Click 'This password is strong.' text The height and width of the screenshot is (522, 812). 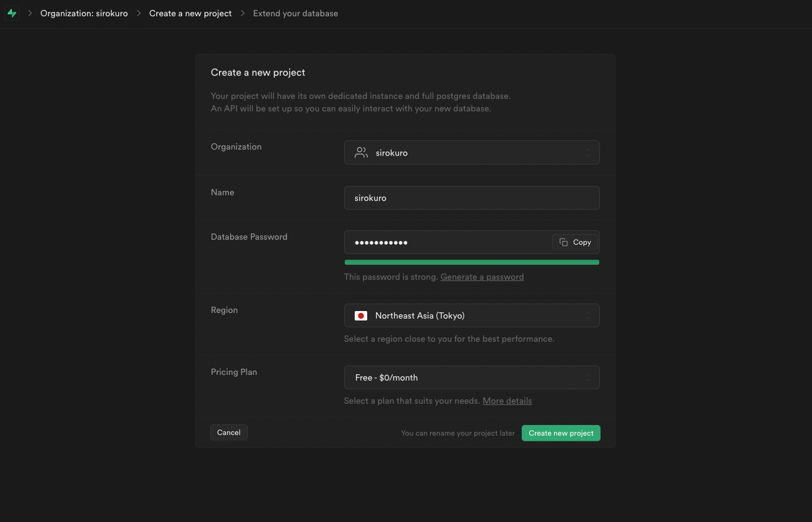pyautogui.click(x=391, y=277)
